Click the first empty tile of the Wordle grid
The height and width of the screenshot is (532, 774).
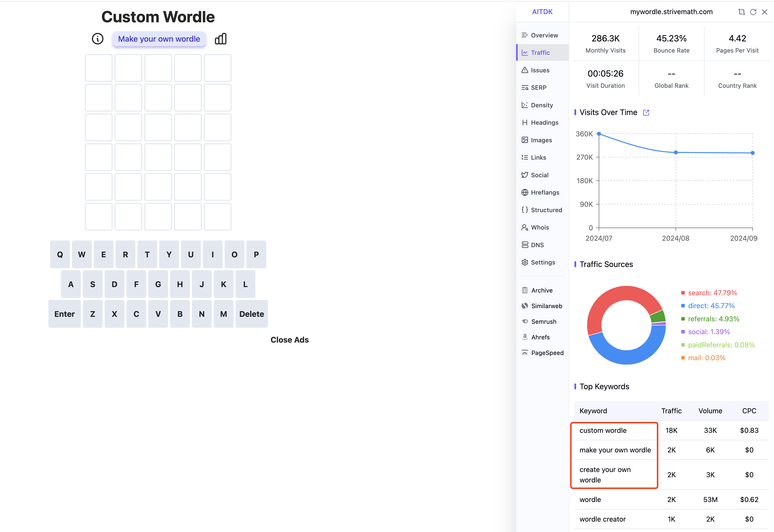coord(99,68)
